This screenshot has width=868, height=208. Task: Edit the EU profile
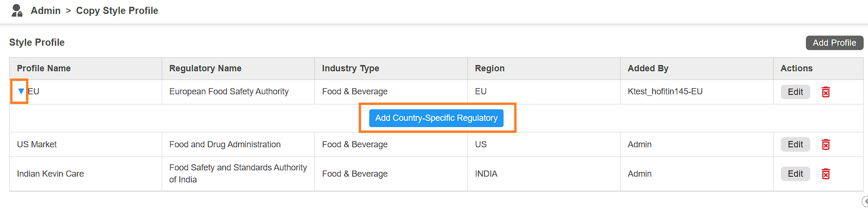coord(795,92)
